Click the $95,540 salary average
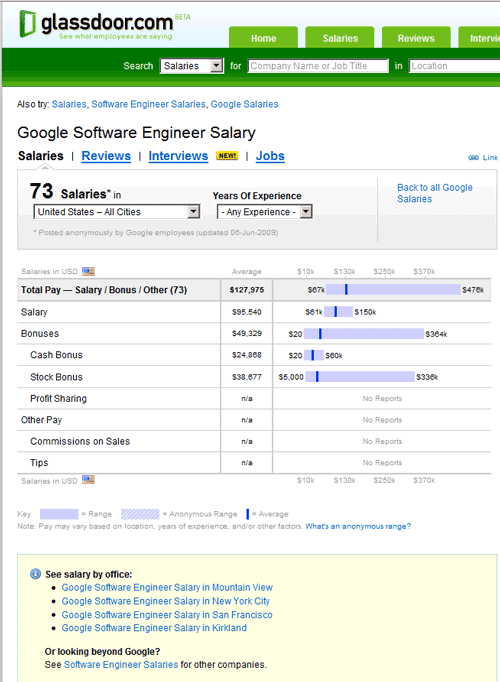The width and height of the screenshot is (500, 682). (247, 312)
